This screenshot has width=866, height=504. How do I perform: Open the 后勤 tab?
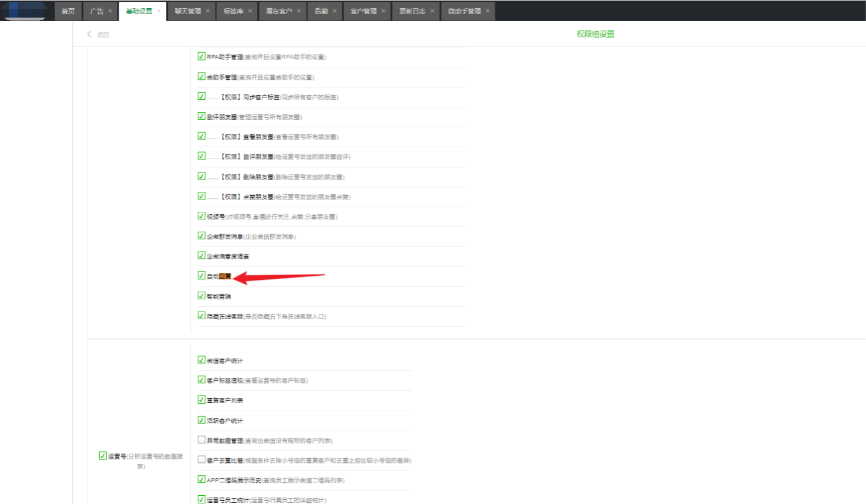(x=321, y=11)
